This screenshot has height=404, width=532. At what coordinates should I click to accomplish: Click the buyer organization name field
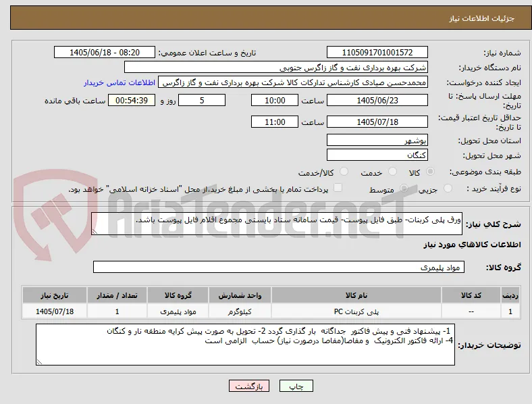[x=276, y=67]
